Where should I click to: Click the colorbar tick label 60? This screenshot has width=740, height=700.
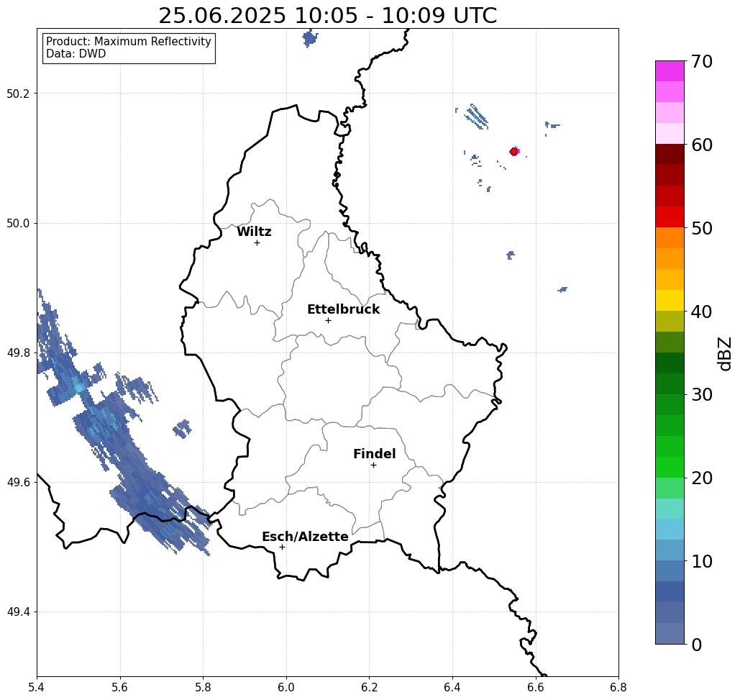coord(702,145)
